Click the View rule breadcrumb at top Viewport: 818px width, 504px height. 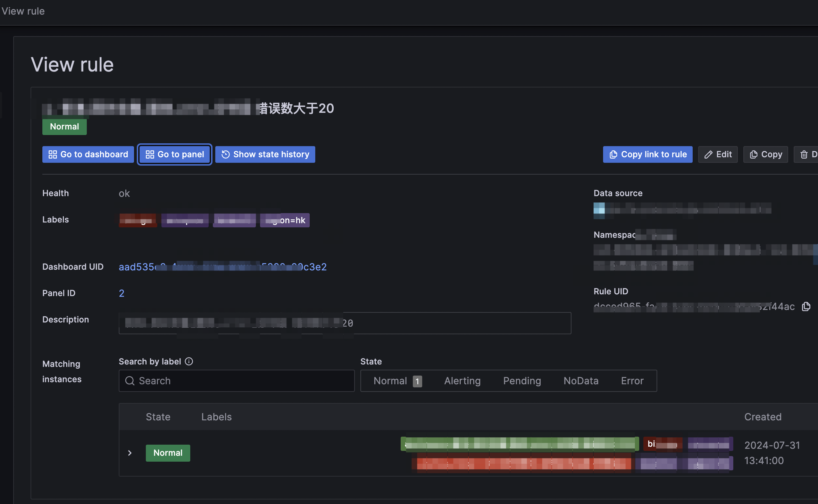pyautogui.click(x=23, y=11)
